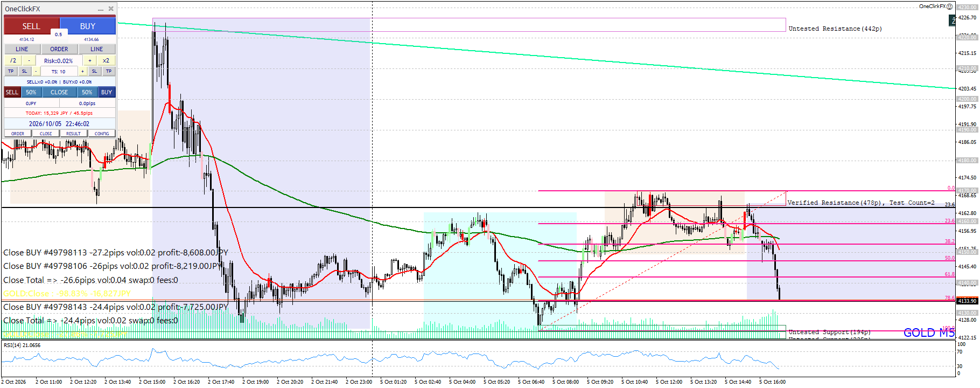
Task: Double the lot size with x2 button
Action: point(106,60)
